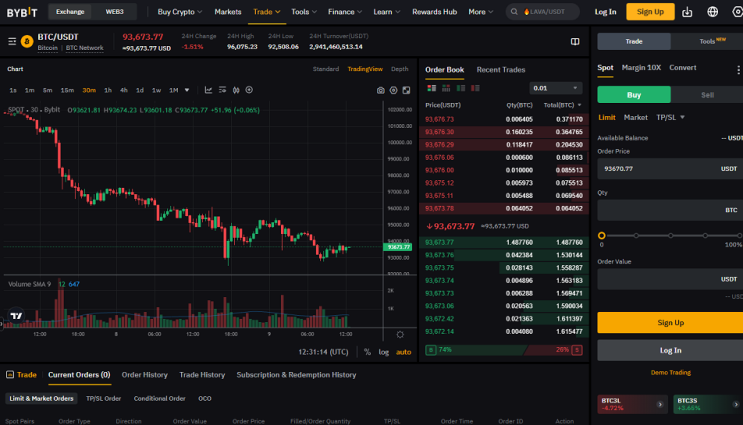Open the market list hamburger menu

click(12, 42)
